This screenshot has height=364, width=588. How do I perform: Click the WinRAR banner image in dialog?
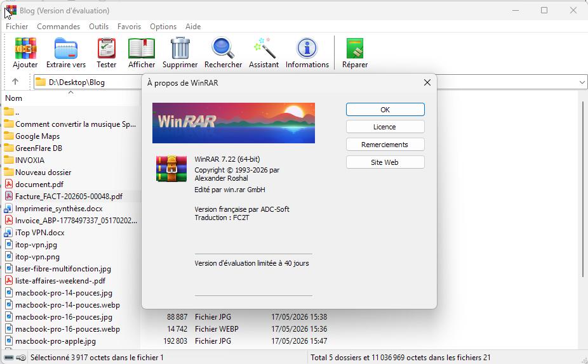pyautogui.click(x=234, y=123)
